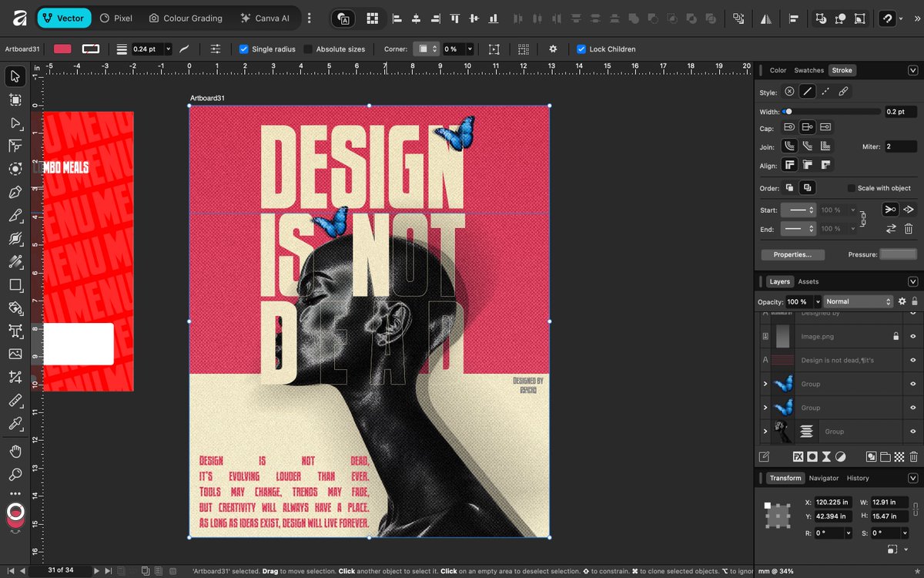
Task: Open the Canva AI tab
Action: click(x=266, y=18)
